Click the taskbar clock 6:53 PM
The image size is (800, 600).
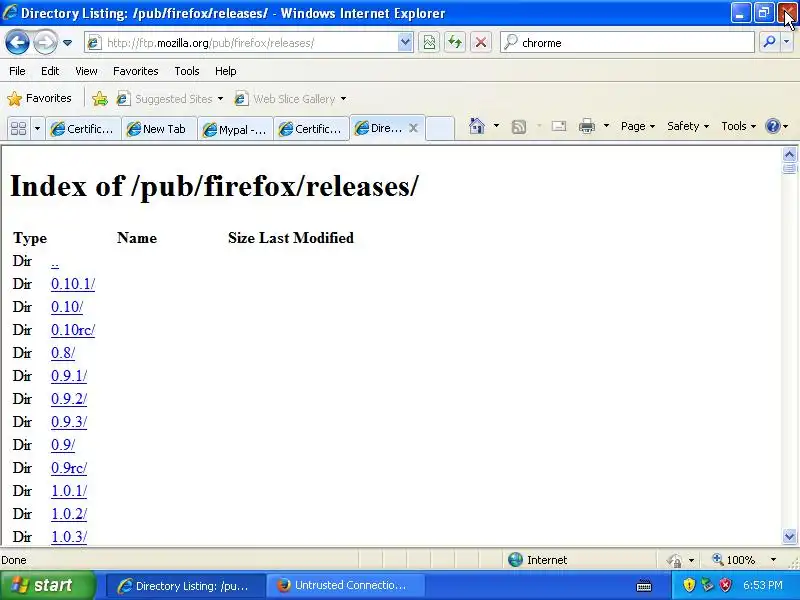click(763, 585)
